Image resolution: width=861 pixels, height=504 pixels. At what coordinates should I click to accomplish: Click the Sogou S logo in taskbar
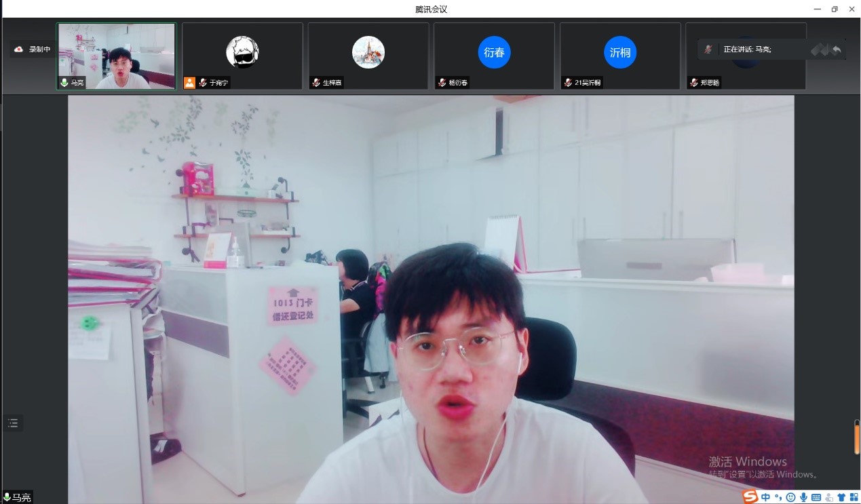[750, 497]
